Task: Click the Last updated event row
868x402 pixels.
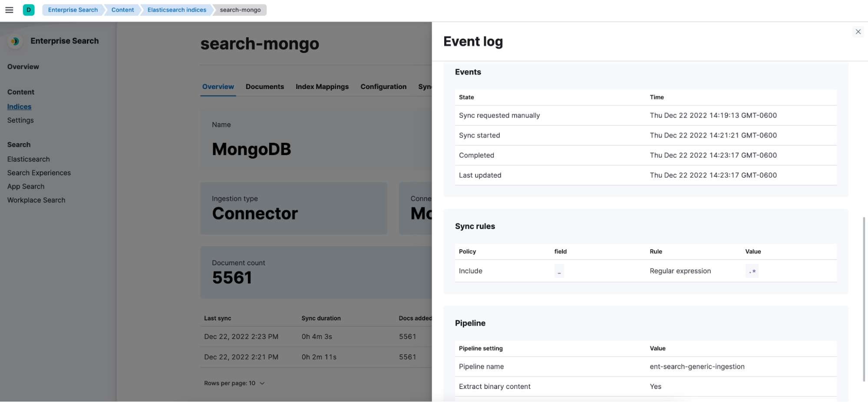Action: click(646, 175)
